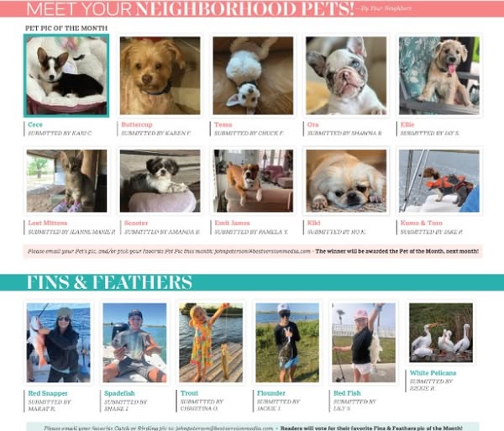Click the Ora French bulldog picture
Image resolution: width=504 pixels, height=431 pixels.
point(346,76)
